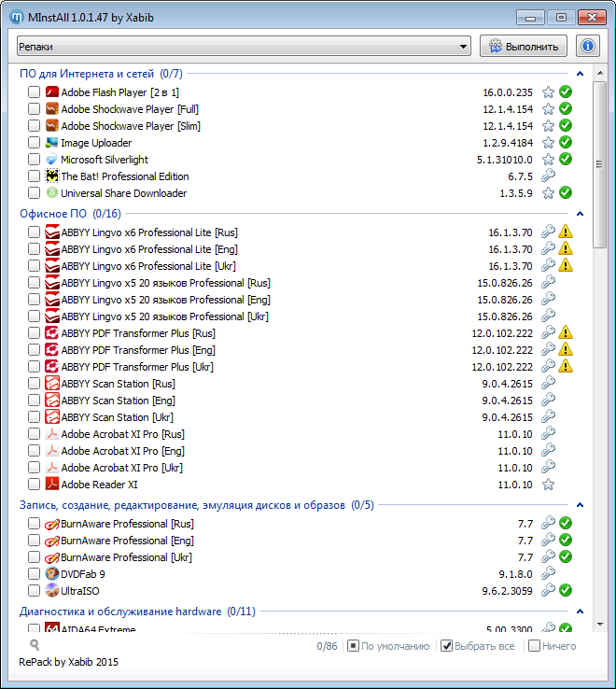
Task: Click Диагностика и обслуживание hardware heading
Action: tap(137, 612)
